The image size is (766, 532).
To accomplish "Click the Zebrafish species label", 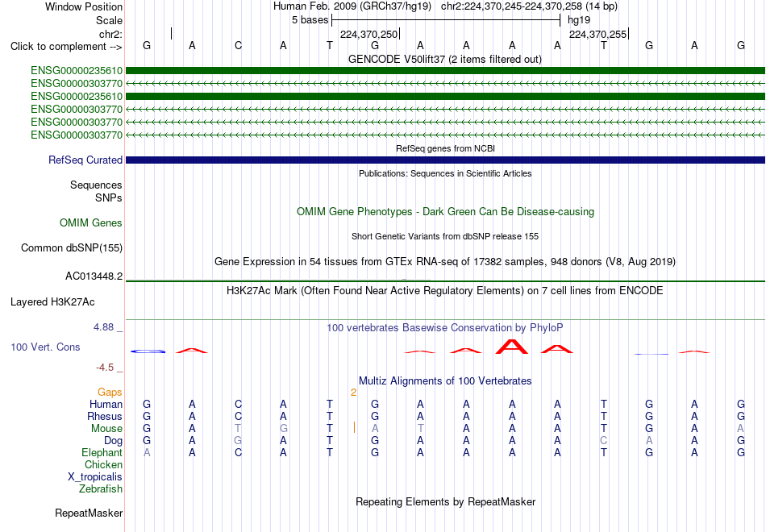I will (101, 489).
